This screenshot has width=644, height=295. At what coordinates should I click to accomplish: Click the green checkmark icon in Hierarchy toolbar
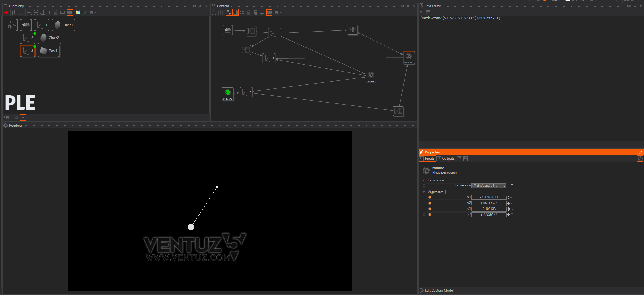(85, 12)
